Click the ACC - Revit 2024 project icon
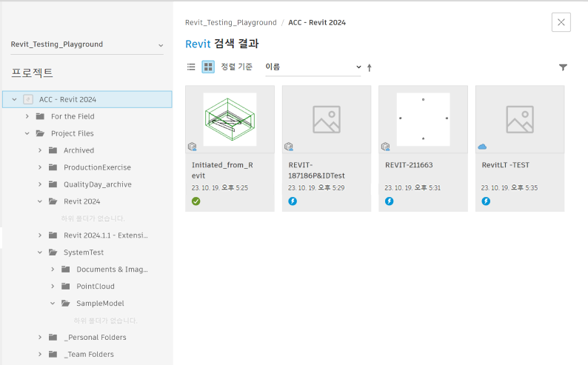Image resolution: width=588 pixels, height=365 pixels. (x=28, y=99)
